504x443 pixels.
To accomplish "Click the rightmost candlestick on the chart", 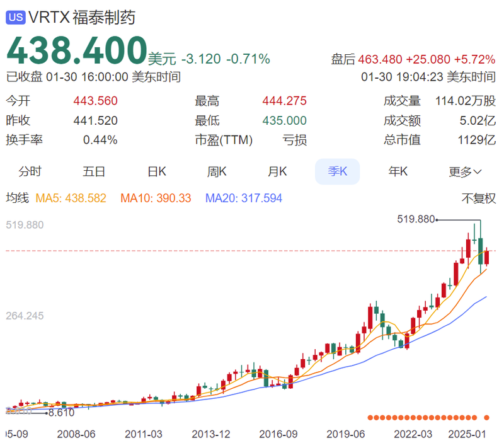I will (x=486, y=256).
